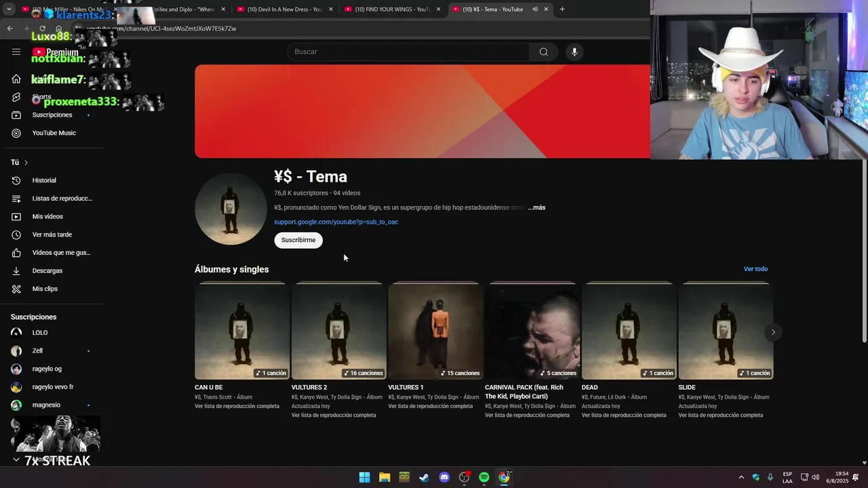Open the volume control in tray
The image size is (868, 488).
click(x=815, y=477)
